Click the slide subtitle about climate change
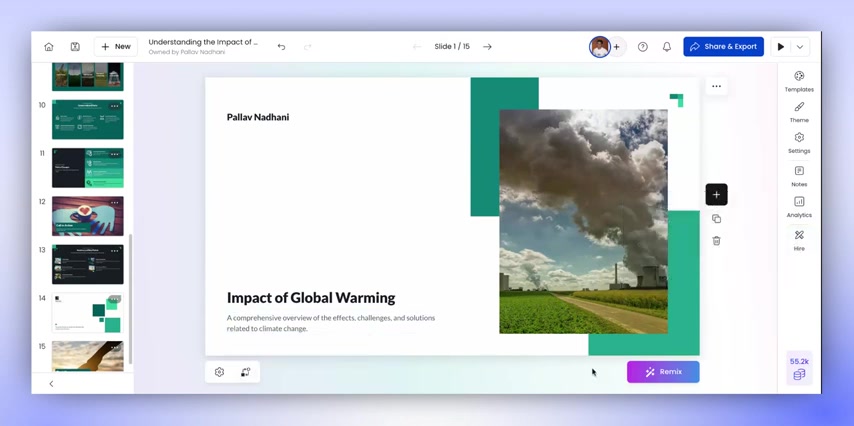 (331, 323)
